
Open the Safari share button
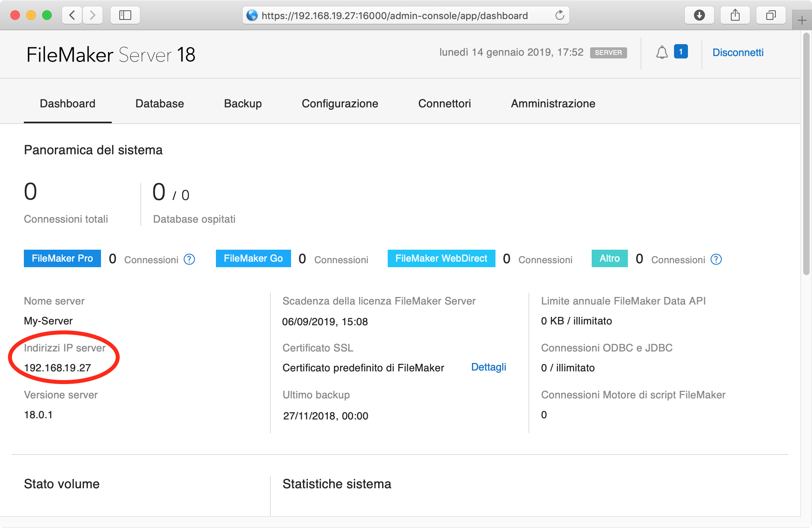tap(735, 16)
